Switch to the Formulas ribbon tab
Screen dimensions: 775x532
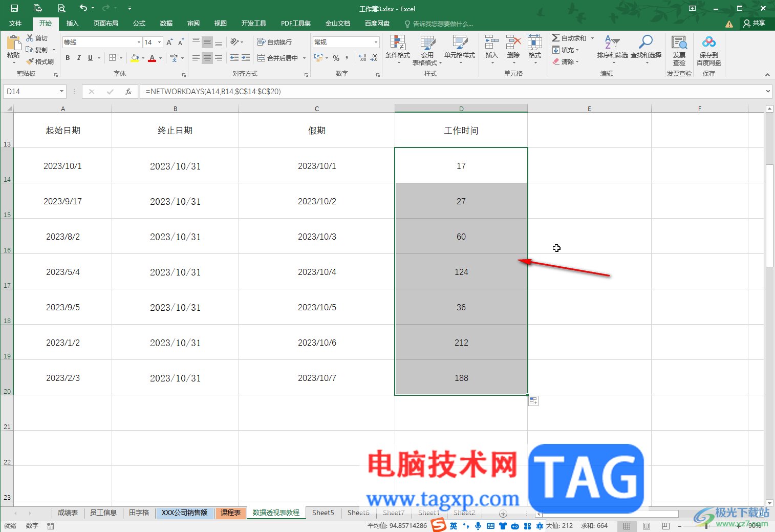tap(139, 23)
